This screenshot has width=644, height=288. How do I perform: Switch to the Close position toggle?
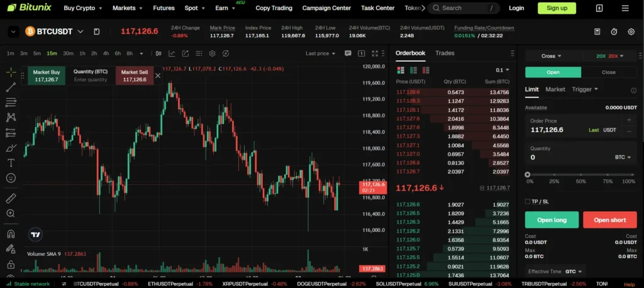pyautogui.click(x=608, y=72)
